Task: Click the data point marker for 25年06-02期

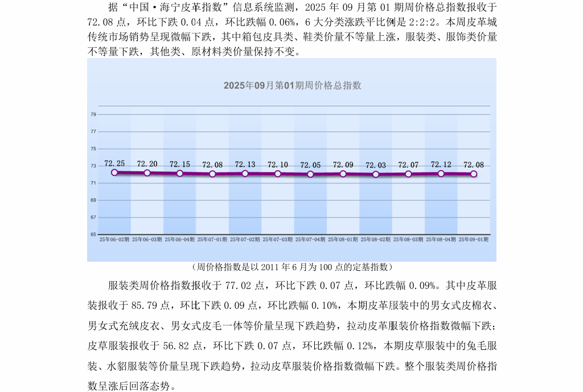Action: pyautogui.click(x=114, y=172)
